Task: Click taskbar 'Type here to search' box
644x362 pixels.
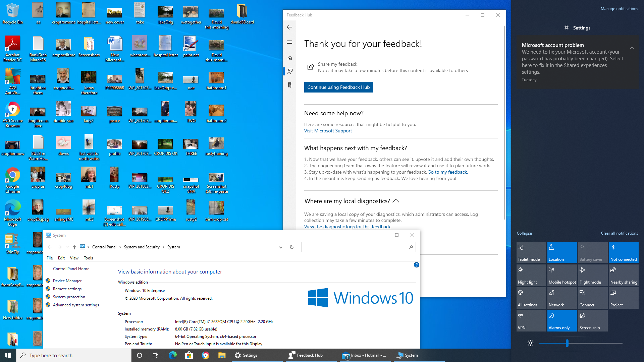Action: (x=74, y=355)
